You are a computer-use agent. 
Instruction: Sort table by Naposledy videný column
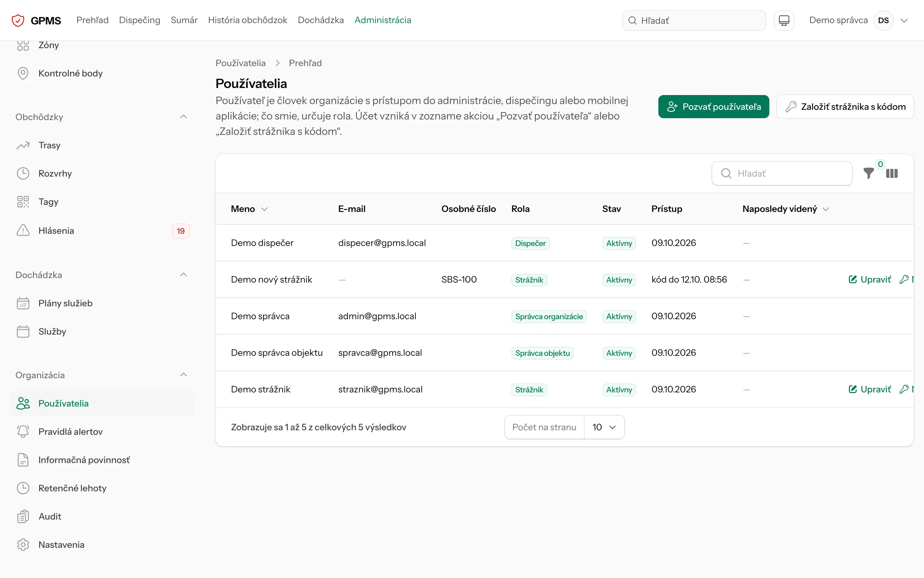click(786, 209)
